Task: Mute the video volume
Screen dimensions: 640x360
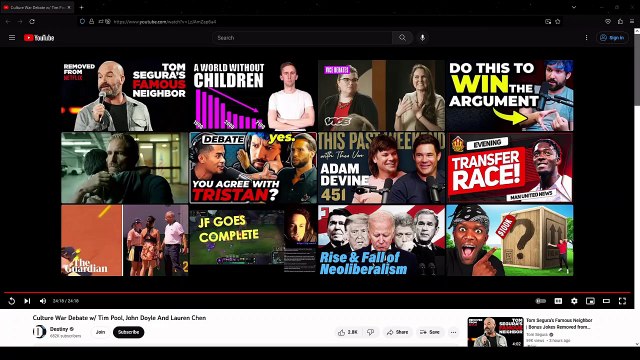Action: (x=43, y=301)
